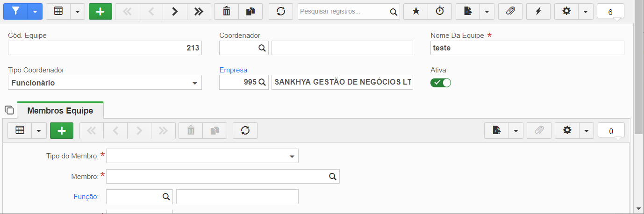Click the stopwatch timer icon
Screen dimensions: 644x214
(440, 12)
